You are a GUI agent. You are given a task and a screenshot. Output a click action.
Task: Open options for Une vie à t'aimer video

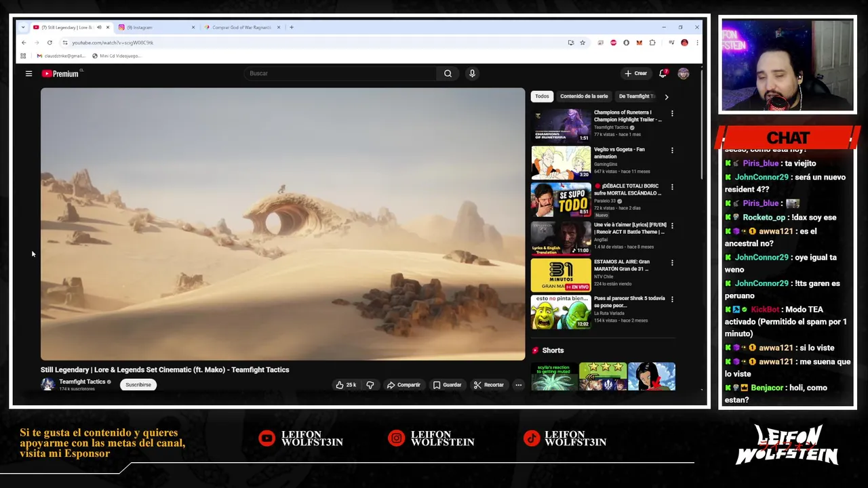pos(672,225)
